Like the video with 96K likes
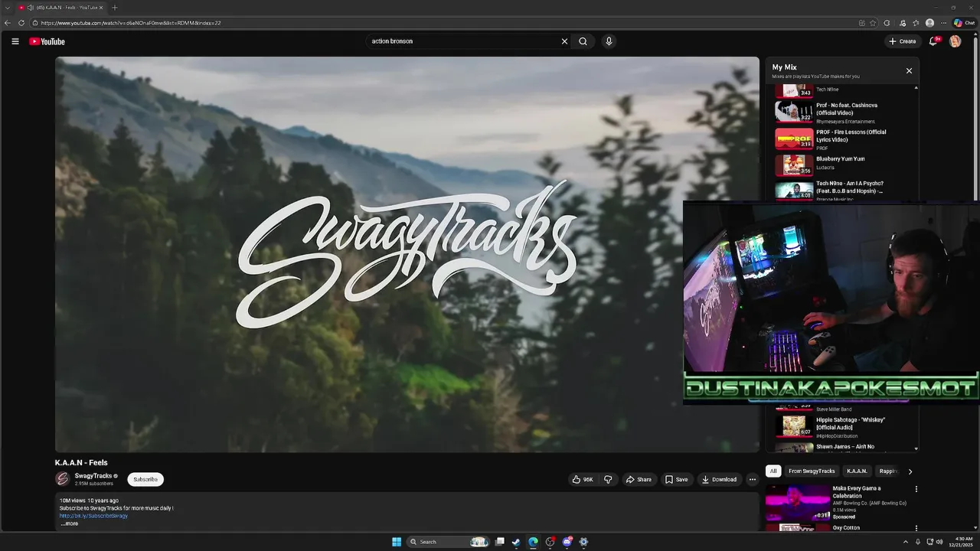This screenshot has width=980, height=551. 583,480
